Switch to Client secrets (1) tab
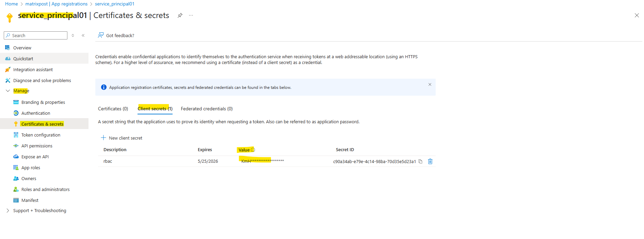The height and width of the screenshot is (239, 644). point(155,109)
